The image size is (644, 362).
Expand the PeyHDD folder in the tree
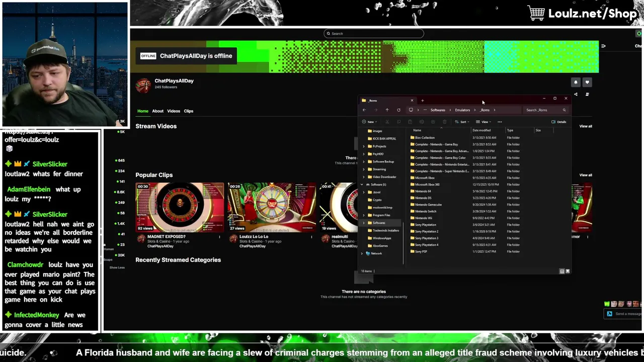pos(364,154)
